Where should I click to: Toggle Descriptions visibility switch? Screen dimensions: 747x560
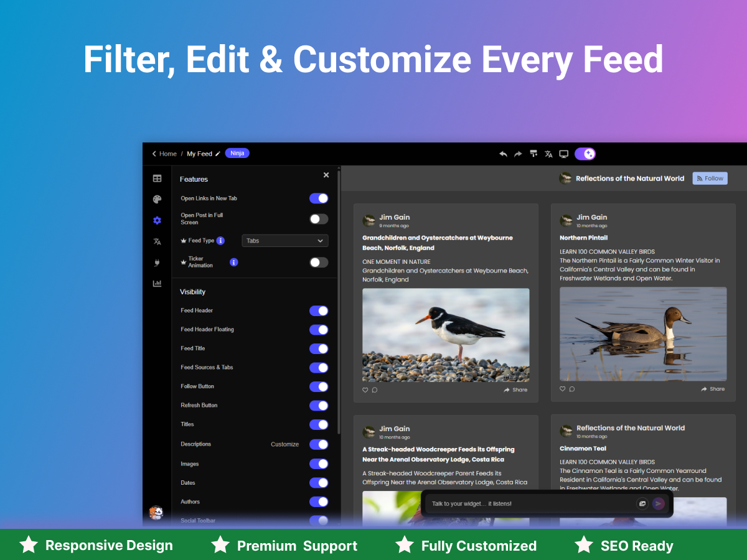pos(319,444)
